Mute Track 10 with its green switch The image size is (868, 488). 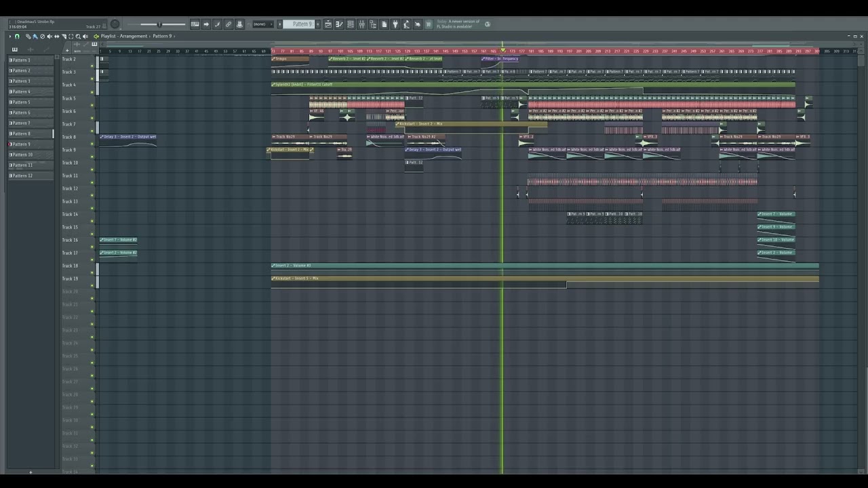(x=92, y=169)
